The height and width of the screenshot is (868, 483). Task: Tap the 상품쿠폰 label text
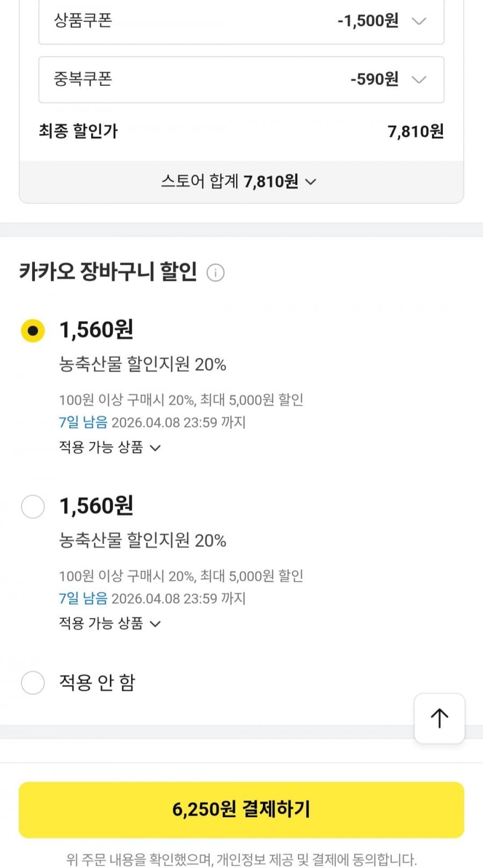coord(83,21)
